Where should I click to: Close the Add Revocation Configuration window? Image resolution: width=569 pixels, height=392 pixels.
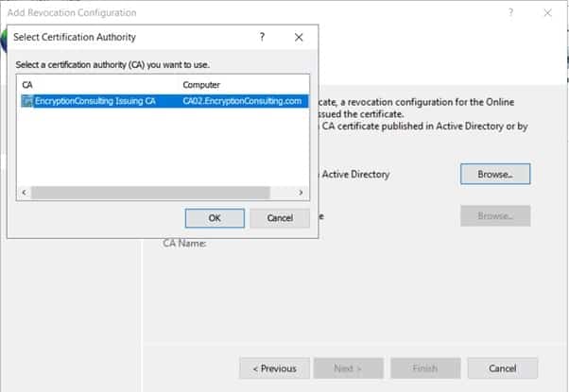tap(548, 12)
